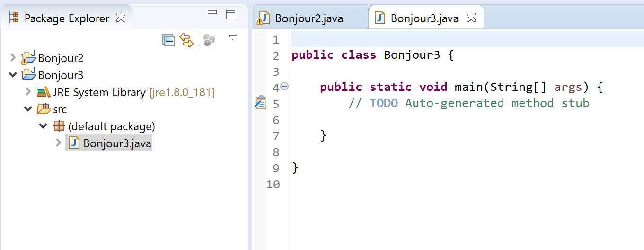Expand the Bonjour2 project node
Viewport: 644px width, 250px height.
tap(13, 58)
